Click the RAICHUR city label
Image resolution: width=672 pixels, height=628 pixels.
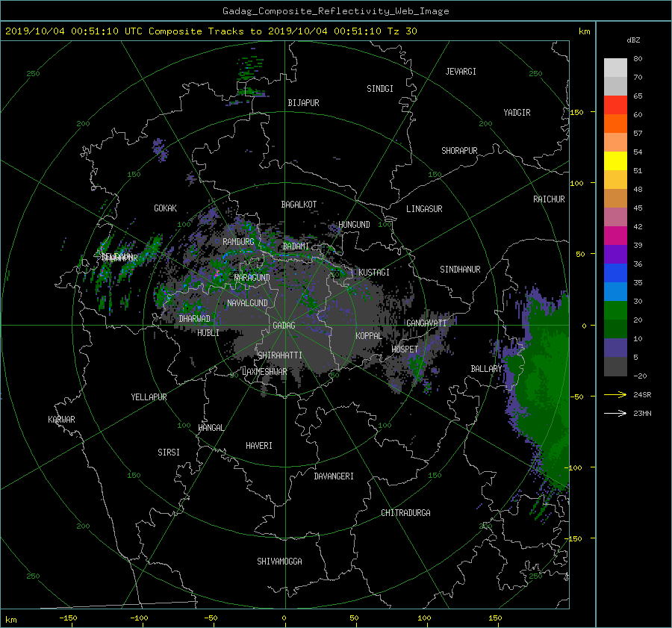549,199
